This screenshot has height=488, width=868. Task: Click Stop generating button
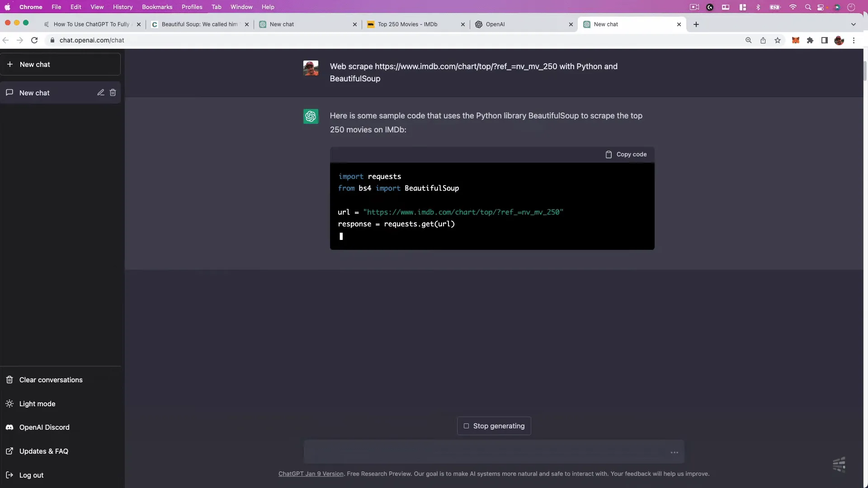[494, 426]
